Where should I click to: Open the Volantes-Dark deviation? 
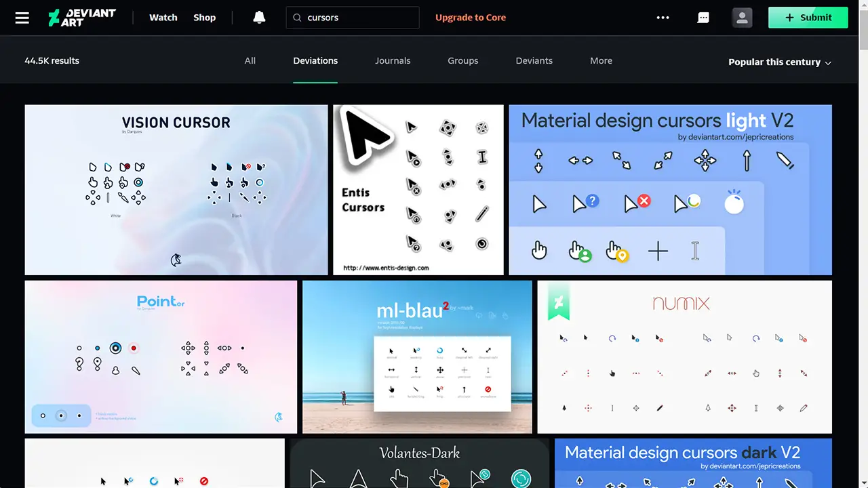[x=420, y=464]
